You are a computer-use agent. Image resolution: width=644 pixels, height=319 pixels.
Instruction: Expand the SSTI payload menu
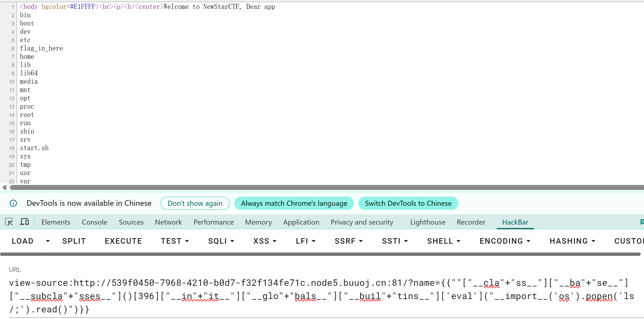coord(395,241)
